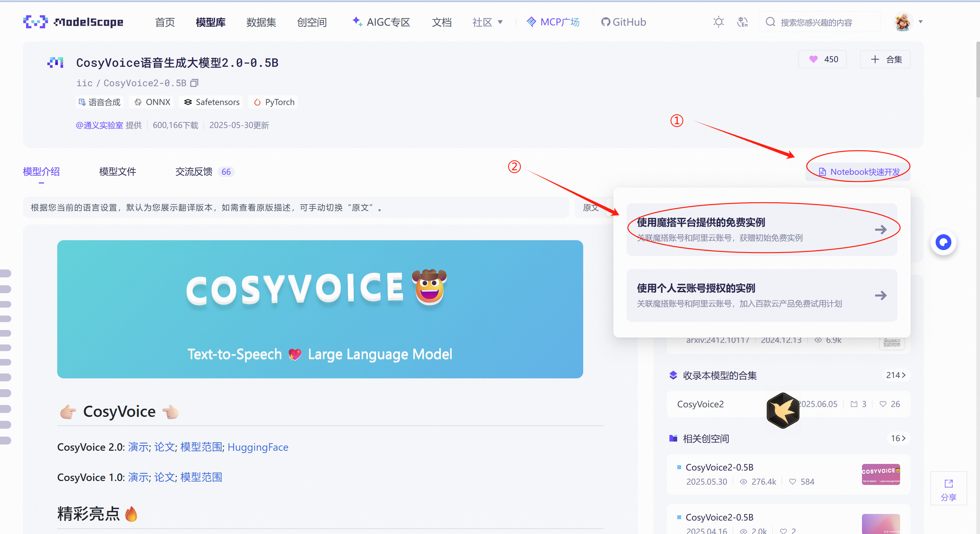Click the 66 feedback count badge

point(226,172)
